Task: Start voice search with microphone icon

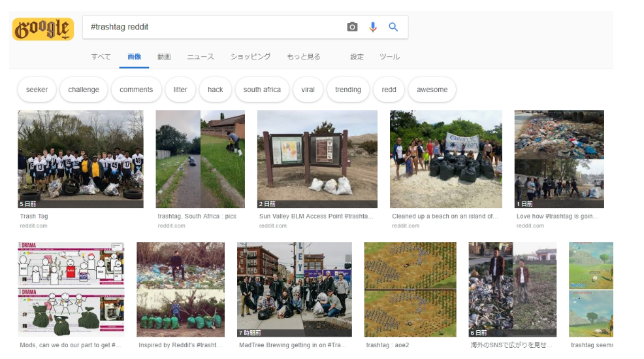Action: [373, 27]
